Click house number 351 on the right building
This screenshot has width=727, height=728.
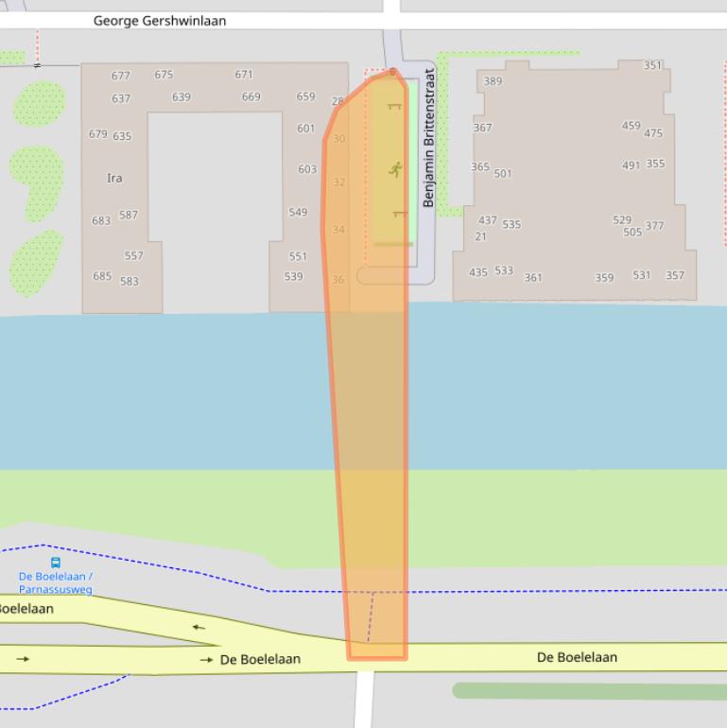pos(653,65)
